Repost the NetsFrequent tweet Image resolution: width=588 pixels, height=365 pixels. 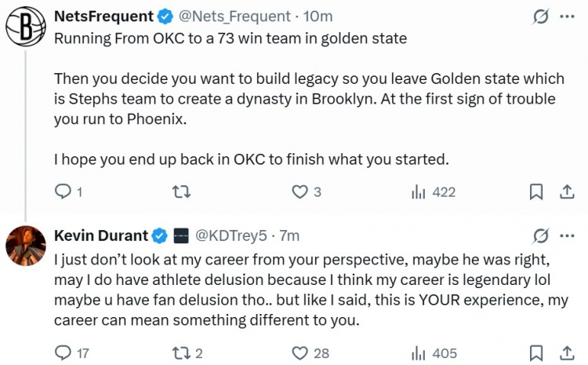click(180, 192)
